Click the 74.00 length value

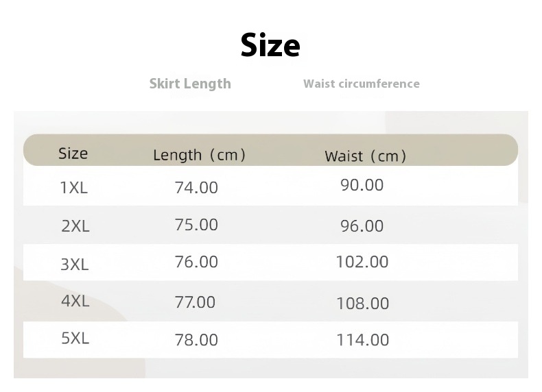coord(196,187)
